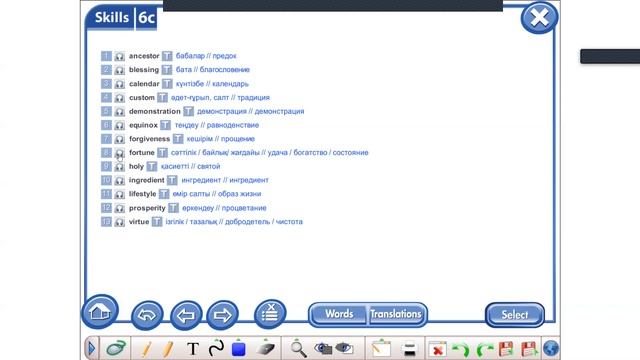The width and height of the screenshot is (640, 360).
Task: Select the thick highlighter pen tool
Action: pyautogui.click(x=168, y=349)
